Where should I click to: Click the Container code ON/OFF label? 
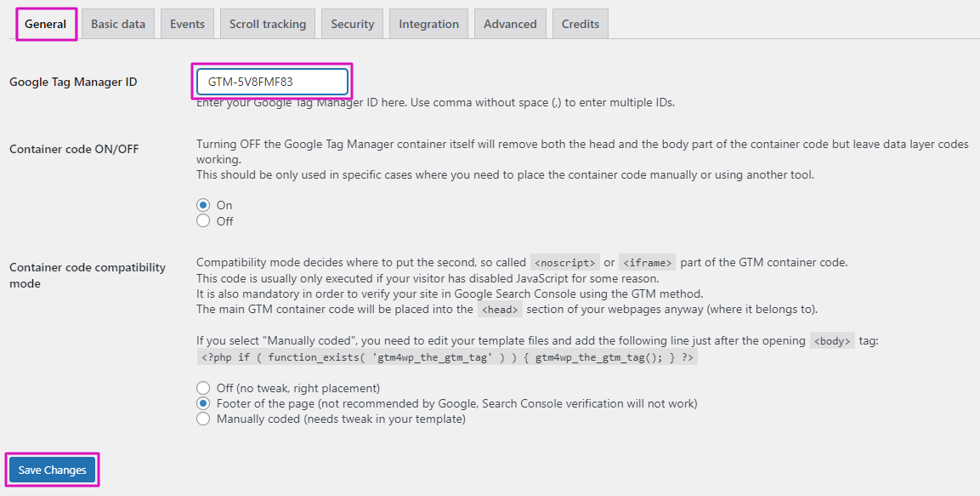[74, 149]
